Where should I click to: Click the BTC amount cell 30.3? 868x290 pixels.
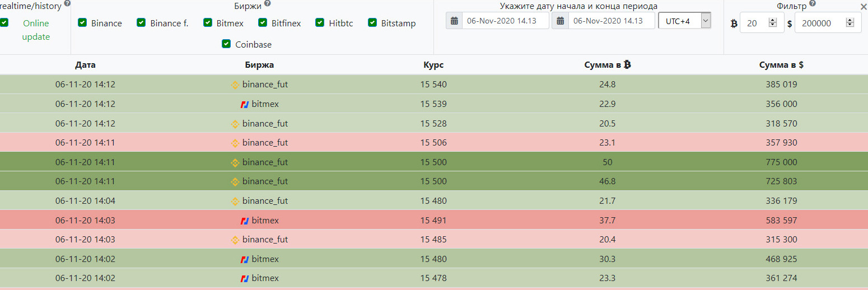(x=608, y=259)
